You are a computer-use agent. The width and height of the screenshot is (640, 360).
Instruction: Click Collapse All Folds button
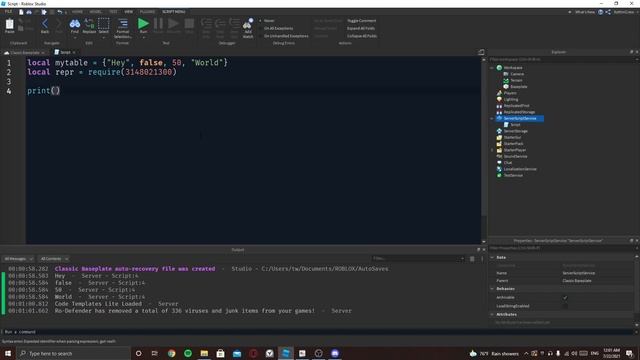362,36
